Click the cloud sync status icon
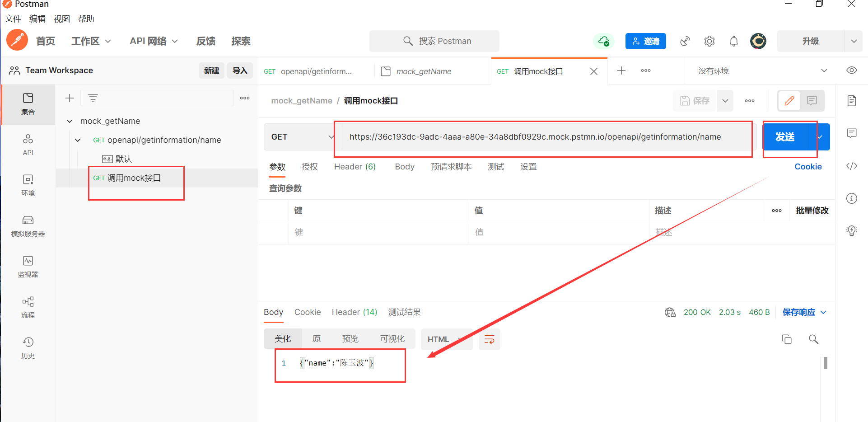This screenshot has height=422, width=868. tap(603, 41)
